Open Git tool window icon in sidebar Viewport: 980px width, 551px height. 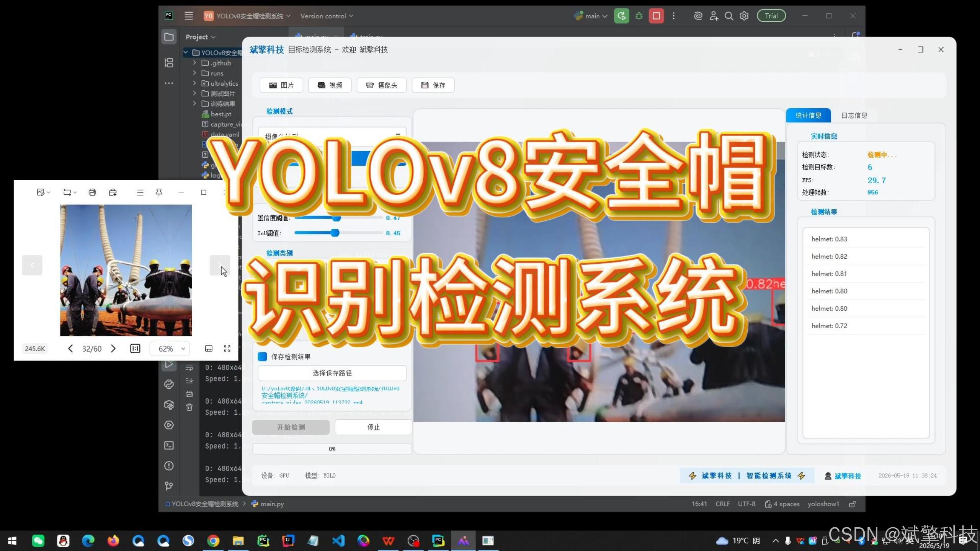click(x=169, y=486)
